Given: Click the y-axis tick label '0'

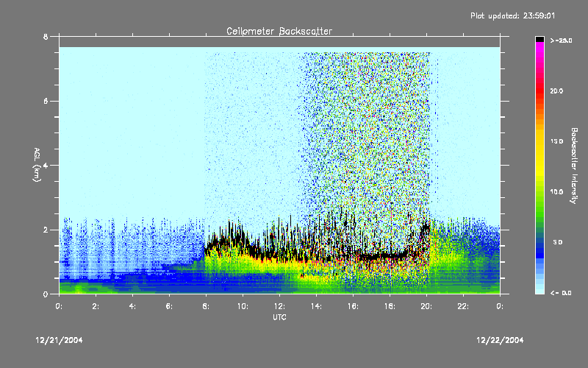Looking at the screenshot, I should [x=46, y=294].
